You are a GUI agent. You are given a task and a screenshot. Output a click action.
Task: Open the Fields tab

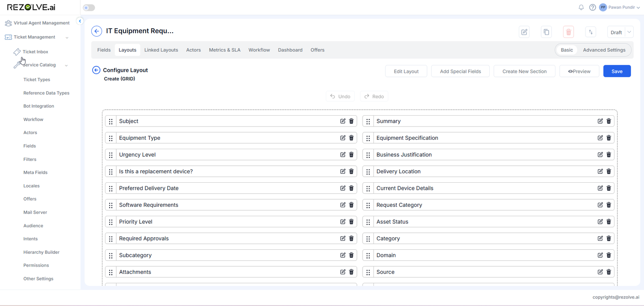[x=104, y=50]
